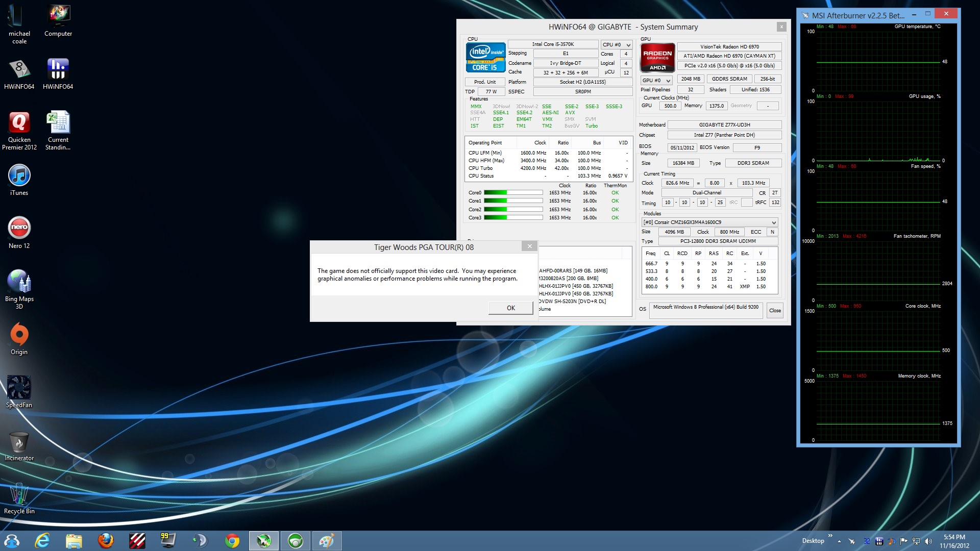Click the GIGABYTE Z77X-UD3H motherboard field
This screenshot has height=551, width=980.
[724, 124]
